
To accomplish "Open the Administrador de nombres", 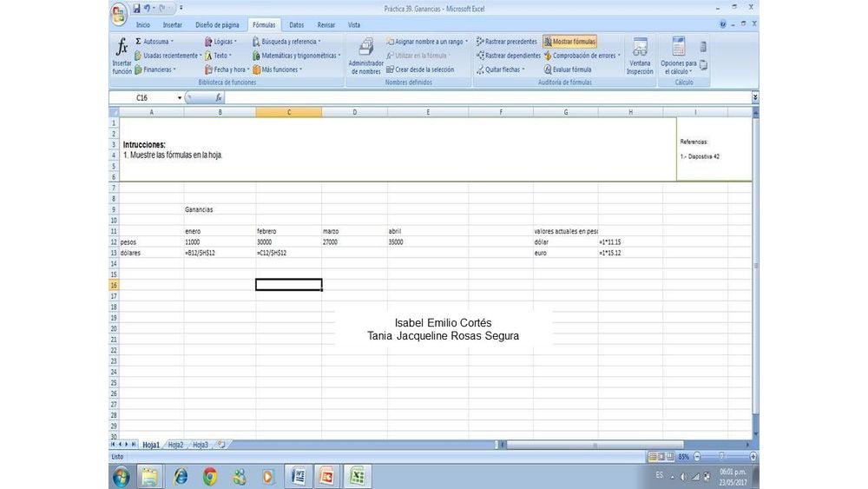I will pyautogui.click(x=365, y=57).
